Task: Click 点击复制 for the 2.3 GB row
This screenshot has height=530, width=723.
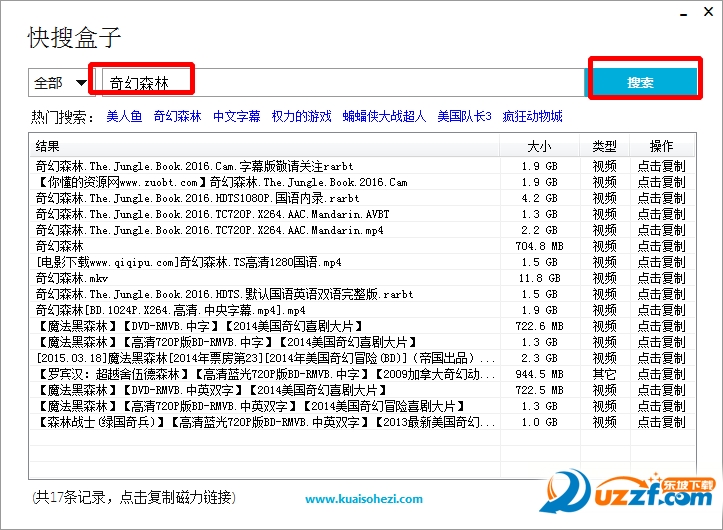Action: [x=662, y=358]
